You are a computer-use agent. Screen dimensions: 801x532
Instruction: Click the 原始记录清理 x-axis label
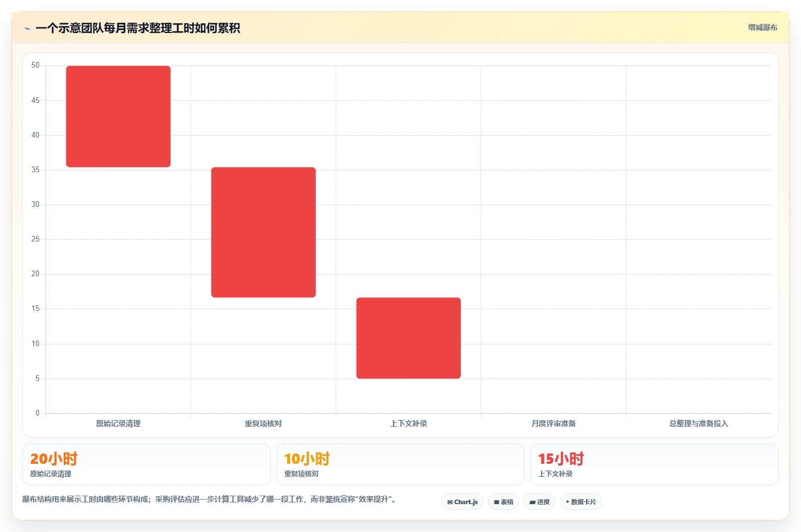tap(118, 423)
